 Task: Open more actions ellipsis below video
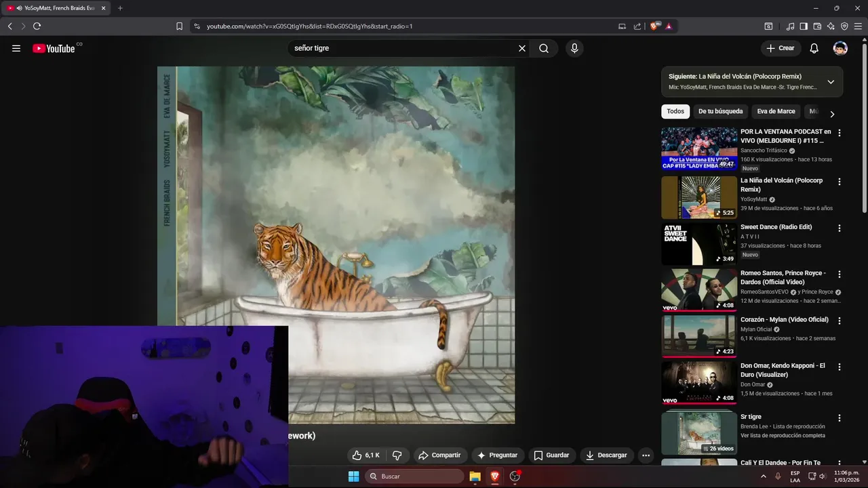(x=646, y=455)
